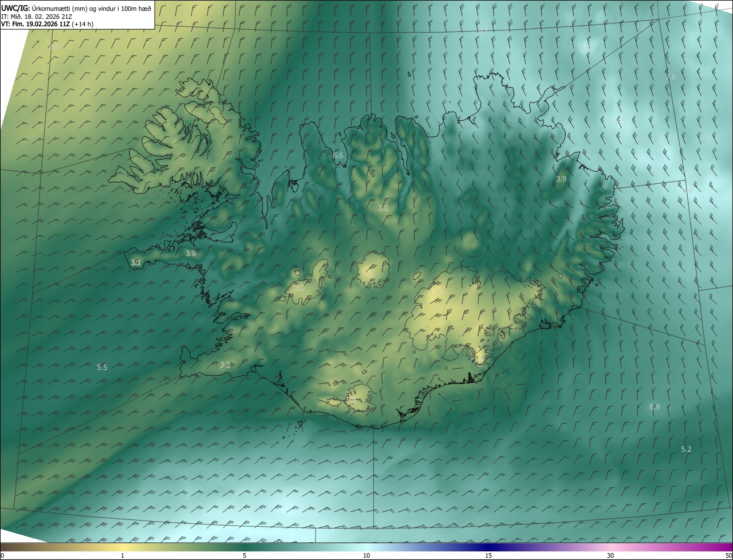Screen dimensions: 733x560
Task: Click the 15 tick on the color scale
Action: [488, 555]
